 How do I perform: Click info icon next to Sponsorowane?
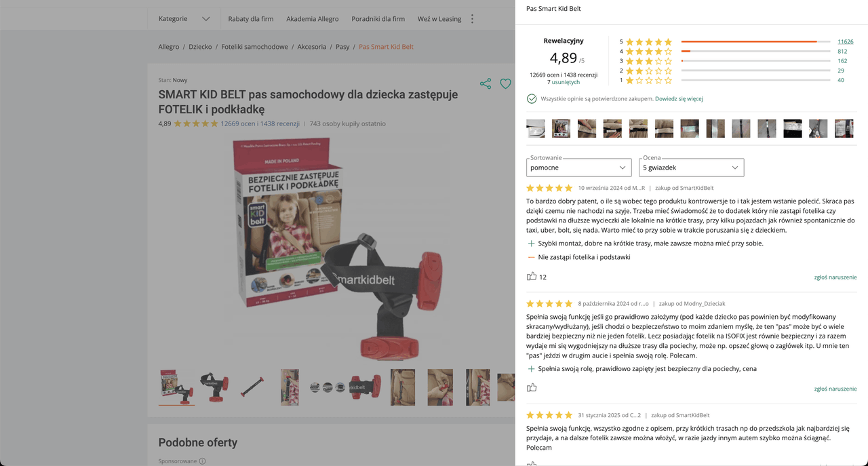pyautogui.click(x=202, y=461)
